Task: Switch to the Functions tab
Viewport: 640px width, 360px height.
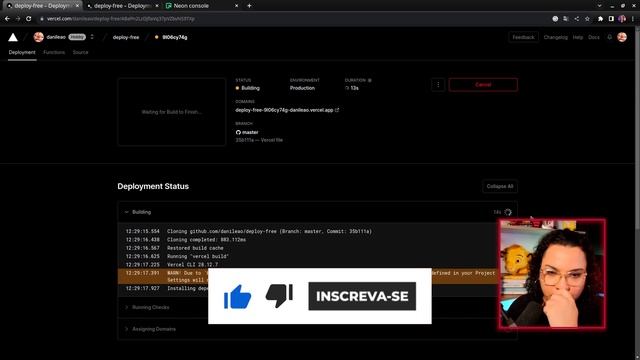Action: coord(54,52)
